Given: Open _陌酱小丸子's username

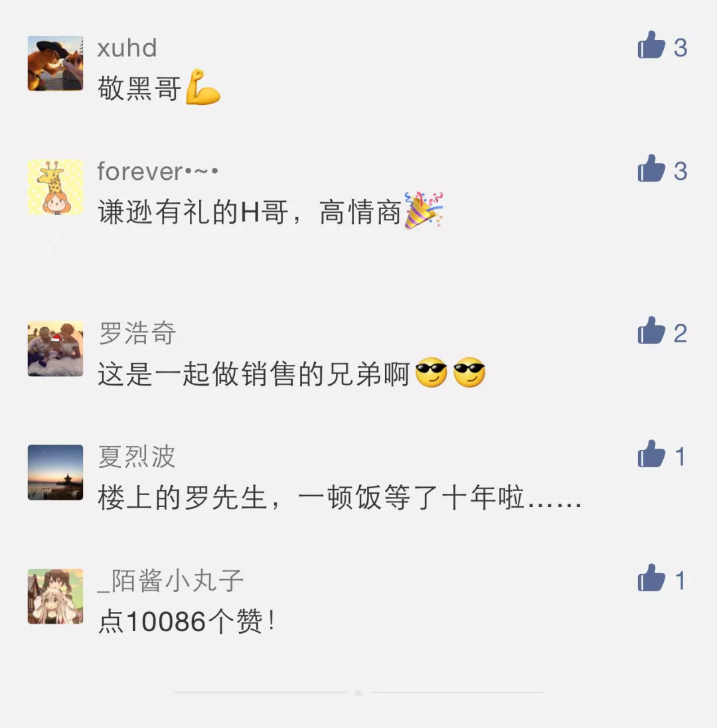Looking at the screenshot, I should tap(171, 581).
